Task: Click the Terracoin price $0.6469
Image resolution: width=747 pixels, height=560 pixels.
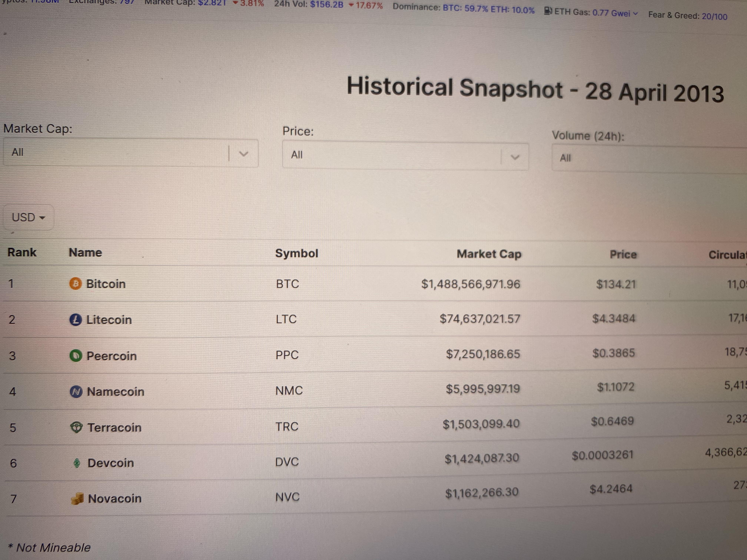Action: coord(612,421)
